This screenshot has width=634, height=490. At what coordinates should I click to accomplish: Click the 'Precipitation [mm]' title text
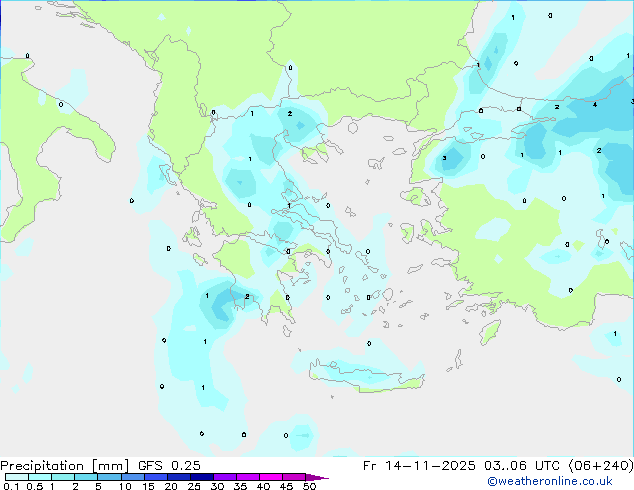pos(65,466)
